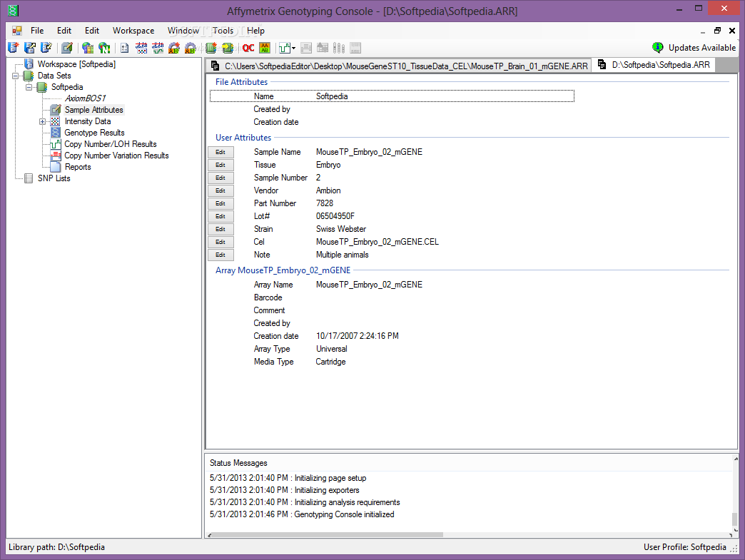The image size is (745, 560).
Task: Click Edit button for Sample Number row
Action: [x=221, y=178]
